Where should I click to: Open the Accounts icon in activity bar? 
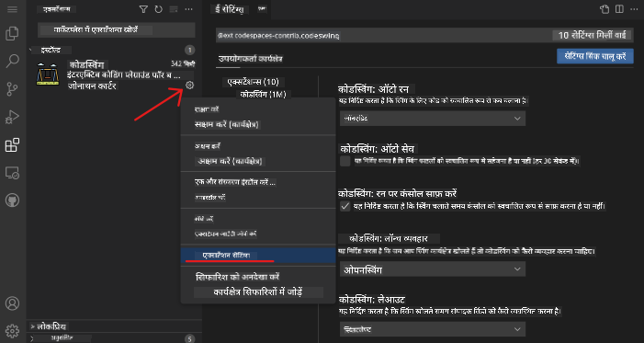[x=12, y=303]
